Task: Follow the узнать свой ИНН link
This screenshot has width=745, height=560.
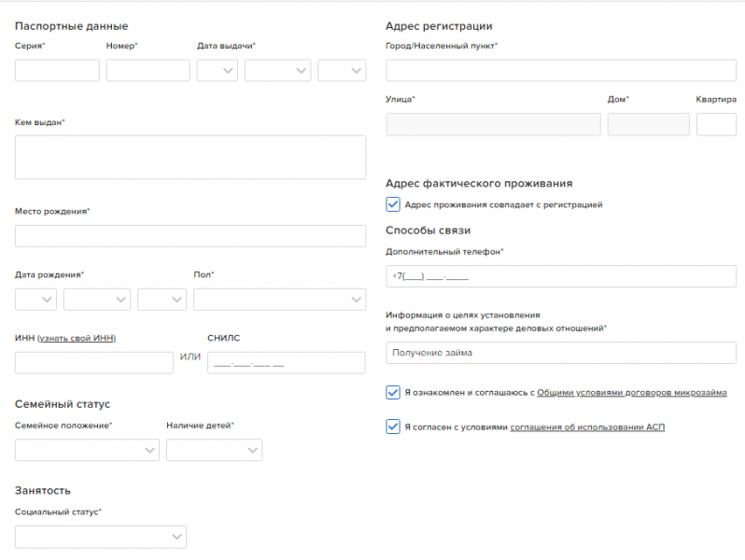Action: (x=77, y=338)
